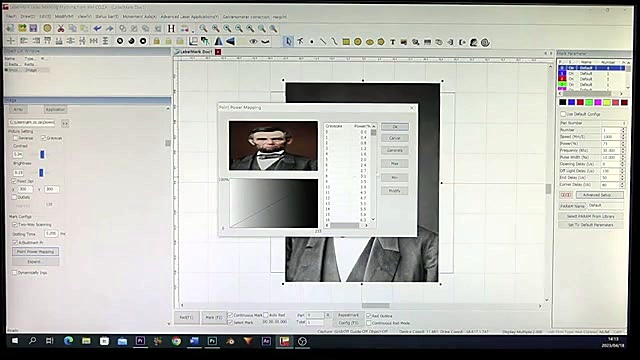
Task: Click the >> browse button beside the file path
Action: point(65,123)
